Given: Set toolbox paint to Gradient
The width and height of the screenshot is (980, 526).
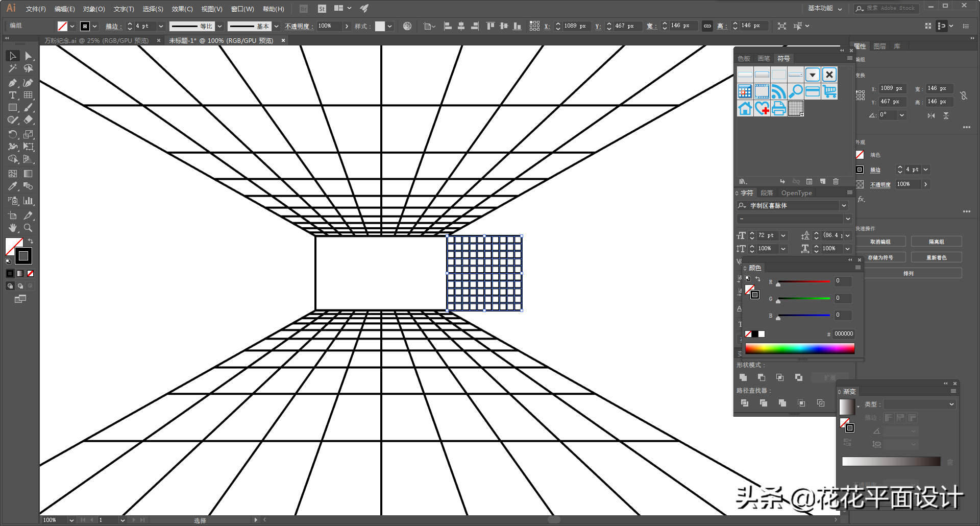Looking at the screenshot, I should [x=20, y=274].
